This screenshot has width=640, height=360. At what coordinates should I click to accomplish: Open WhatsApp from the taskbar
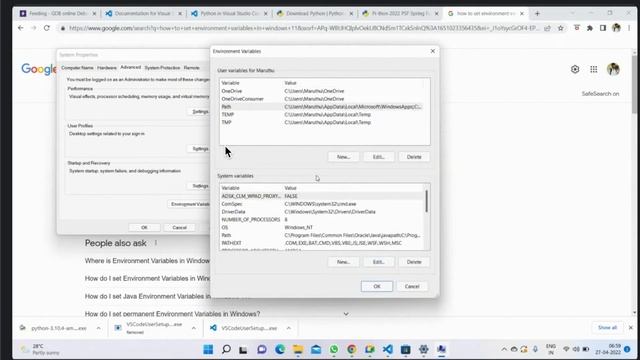click(334, 349)
